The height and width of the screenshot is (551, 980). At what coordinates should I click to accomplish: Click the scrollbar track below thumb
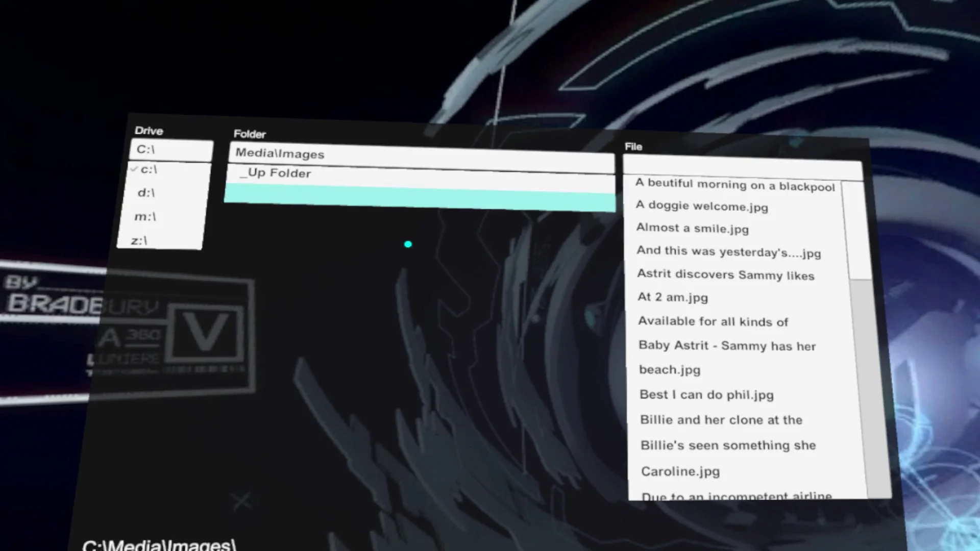870,388
